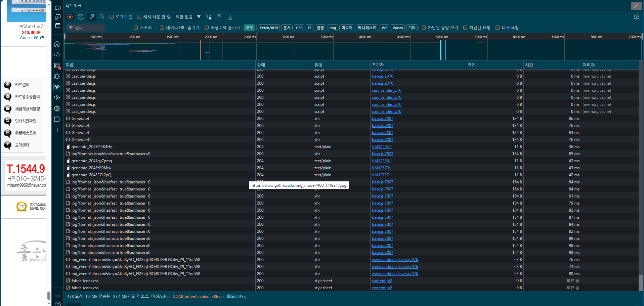
Task: Filter requests by 글꼴
Action: coord(320,28)
